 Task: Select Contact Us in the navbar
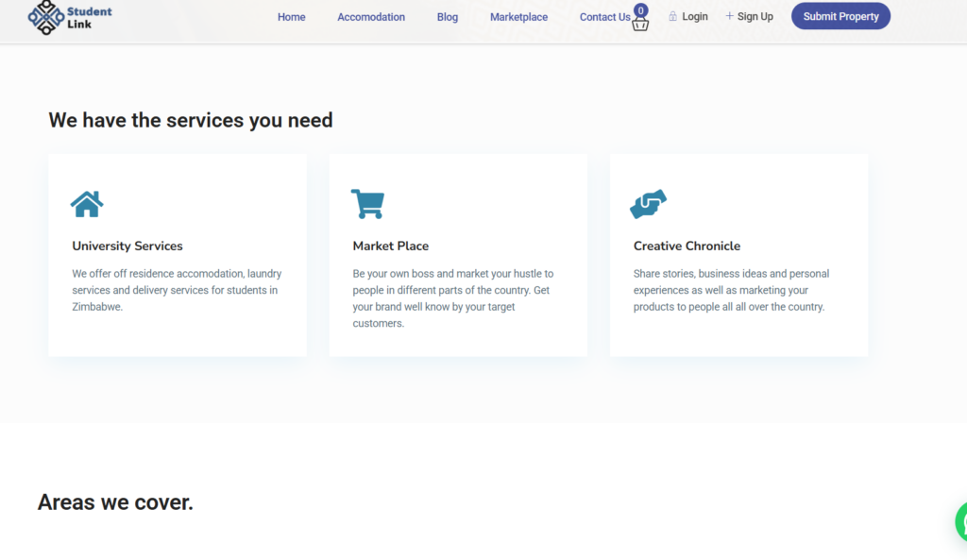tap(604, 17)
